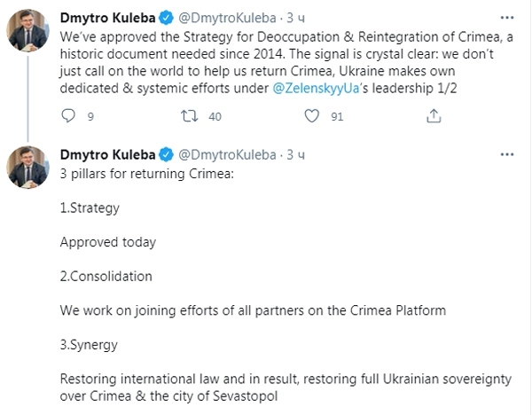The image size is (532, 415).
Task: Click the verified badge in the first tweet
Action: (x=164, y=17)
